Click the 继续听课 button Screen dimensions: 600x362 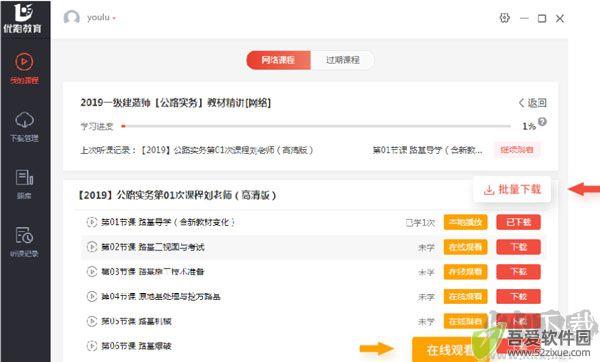tap(517, 150)
